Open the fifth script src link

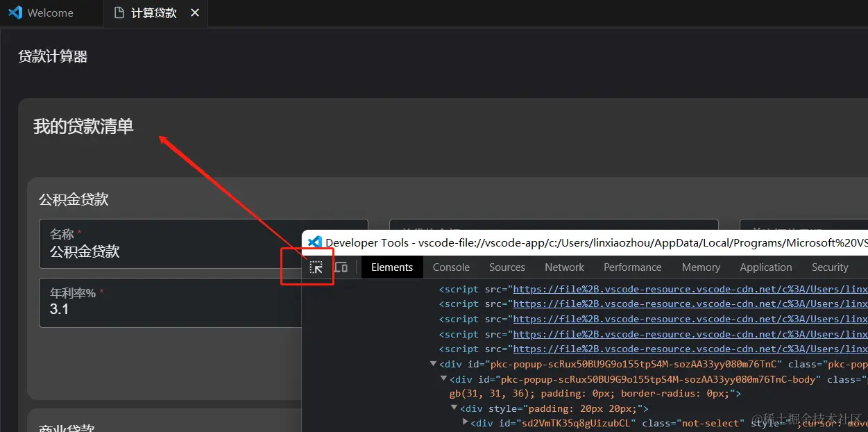tap(690, 349)
